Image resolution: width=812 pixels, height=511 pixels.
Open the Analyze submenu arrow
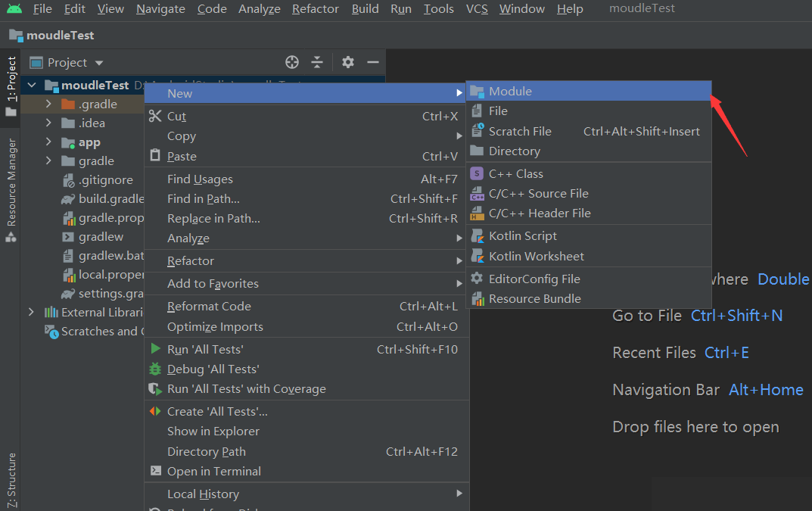coord(459,238)
